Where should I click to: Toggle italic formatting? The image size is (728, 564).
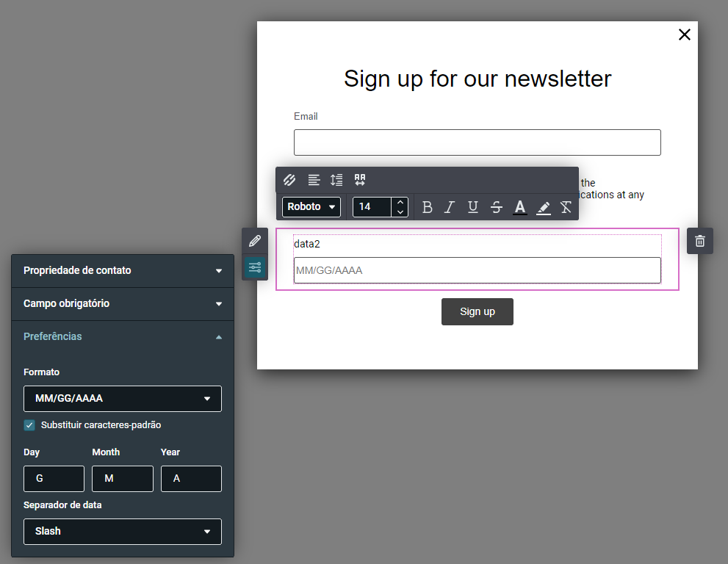tap(450, 207)
